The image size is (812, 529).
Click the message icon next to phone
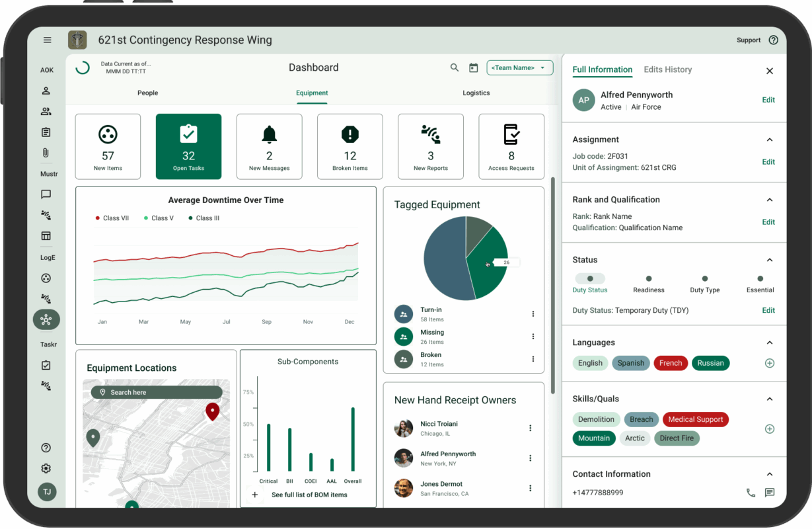coord(769,493)
